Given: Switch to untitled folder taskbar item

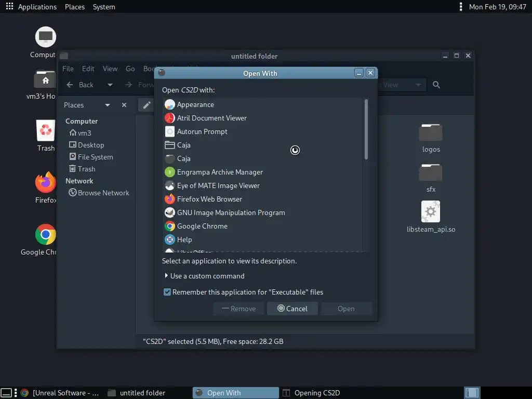Looking at the screenshot, I should coord(137,393).
